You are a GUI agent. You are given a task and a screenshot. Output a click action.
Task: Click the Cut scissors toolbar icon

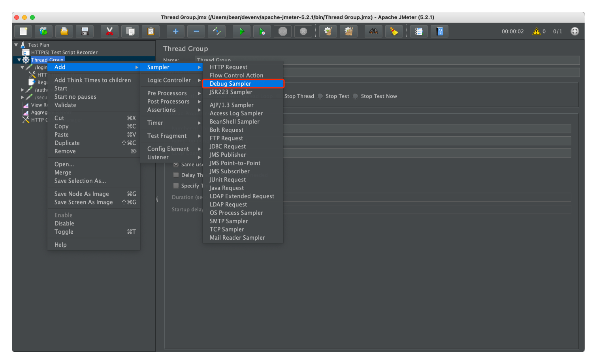point(109,31)
